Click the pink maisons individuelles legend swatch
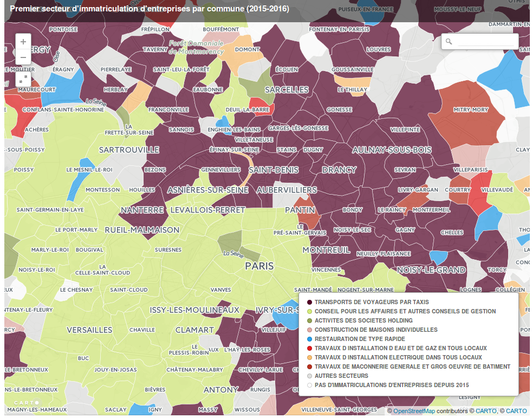Image resolution: width=532 pixels, height=418 pixels. (309, 330)
